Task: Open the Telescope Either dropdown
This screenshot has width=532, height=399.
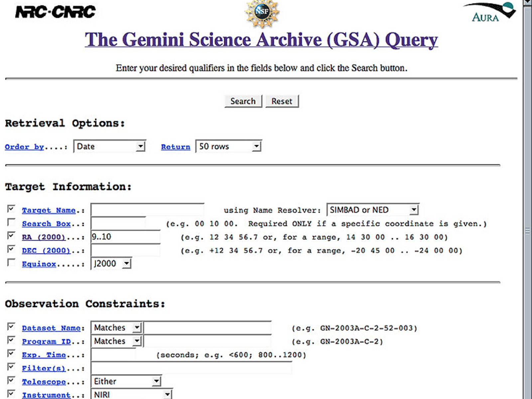Action: coord(126,381)
